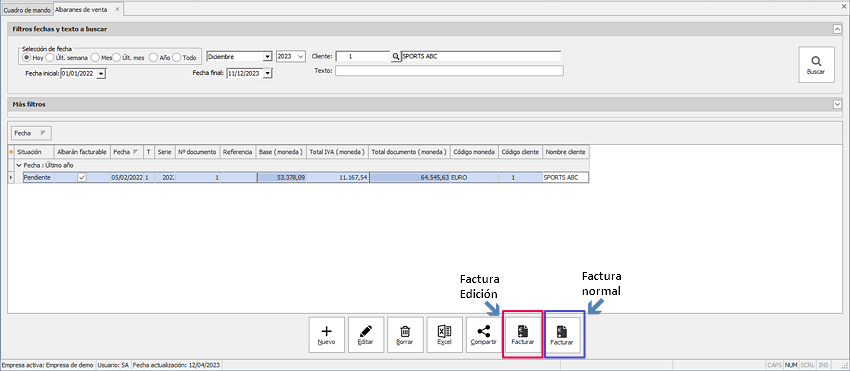Open the Fecha inicial date picker arrow
Image resolution: width=850 pixels, height=371 pixels.
click(101, 74)
